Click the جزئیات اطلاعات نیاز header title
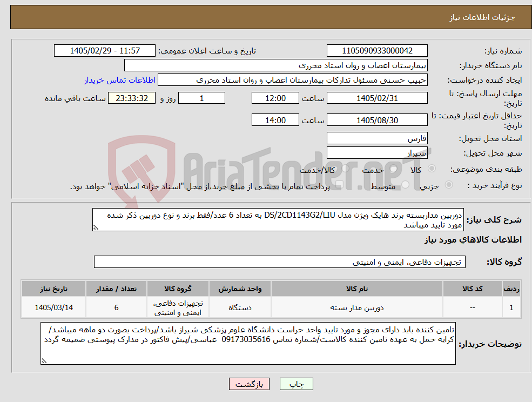 [482, 17]
